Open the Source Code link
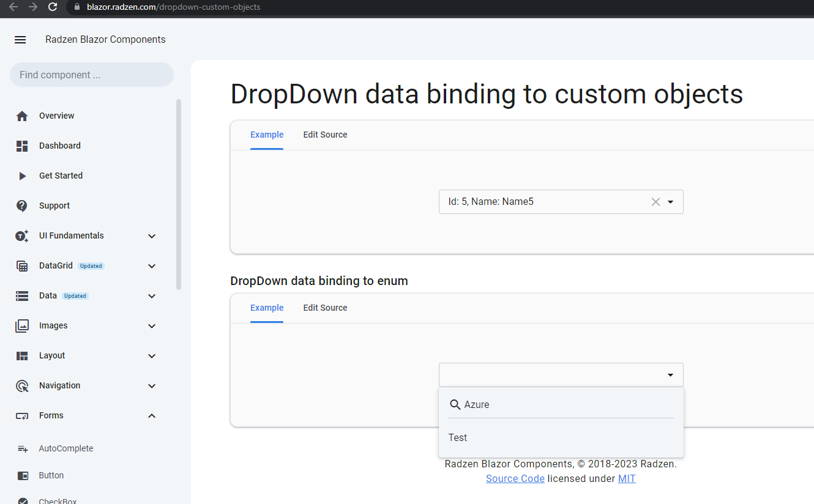The height and width of the screenshot is (504, 814). coord(515,478)
